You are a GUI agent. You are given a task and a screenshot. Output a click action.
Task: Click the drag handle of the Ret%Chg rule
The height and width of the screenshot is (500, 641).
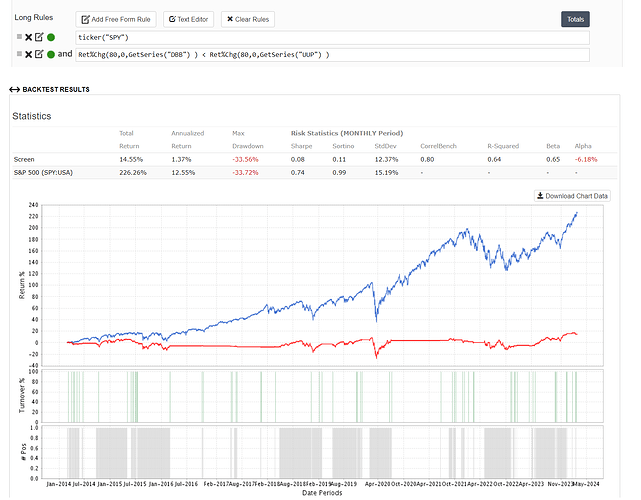(x=16, y=53)
